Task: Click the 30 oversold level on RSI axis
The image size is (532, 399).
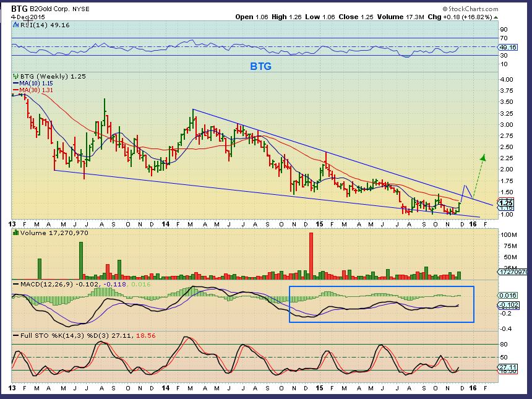Action: point(504,55)
